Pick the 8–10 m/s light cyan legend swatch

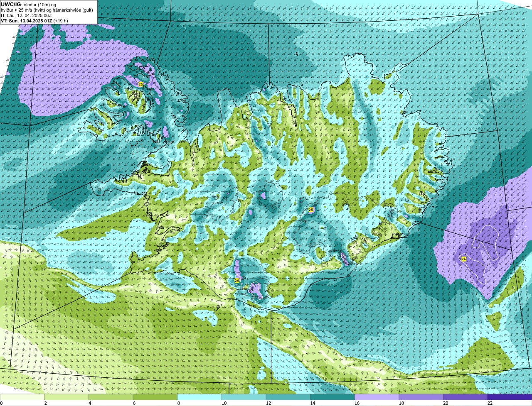(199, 397)
